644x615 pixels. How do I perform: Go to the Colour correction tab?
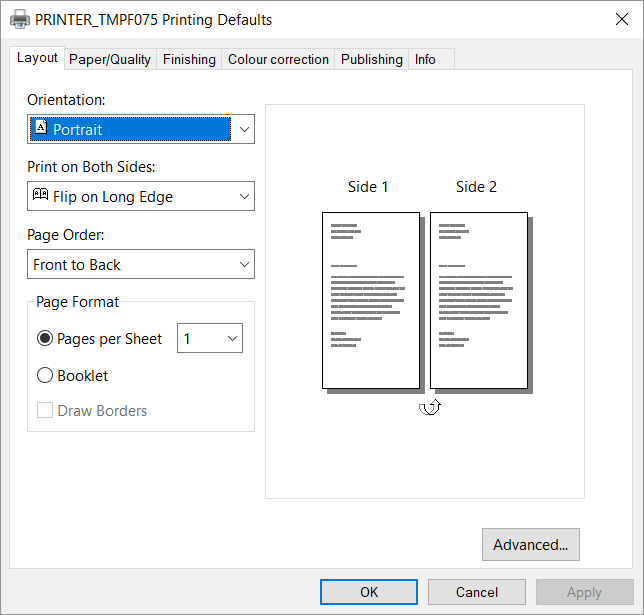(278, 59)
